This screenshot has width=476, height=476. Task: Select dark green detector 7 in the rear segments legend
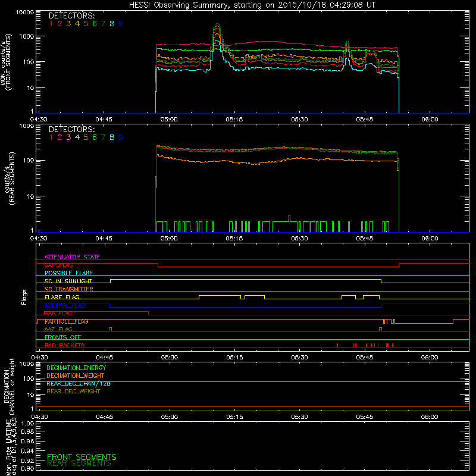coord(103,137)
